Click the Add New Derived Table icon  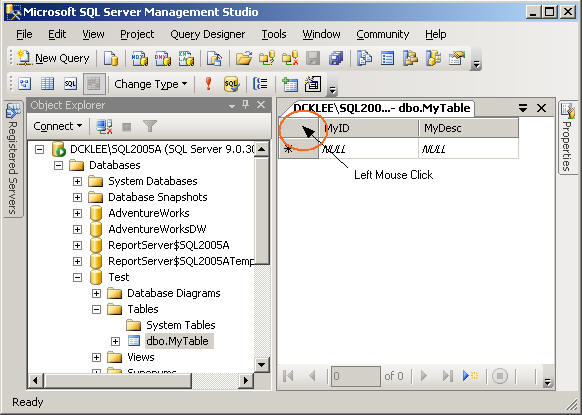[313, 84]
